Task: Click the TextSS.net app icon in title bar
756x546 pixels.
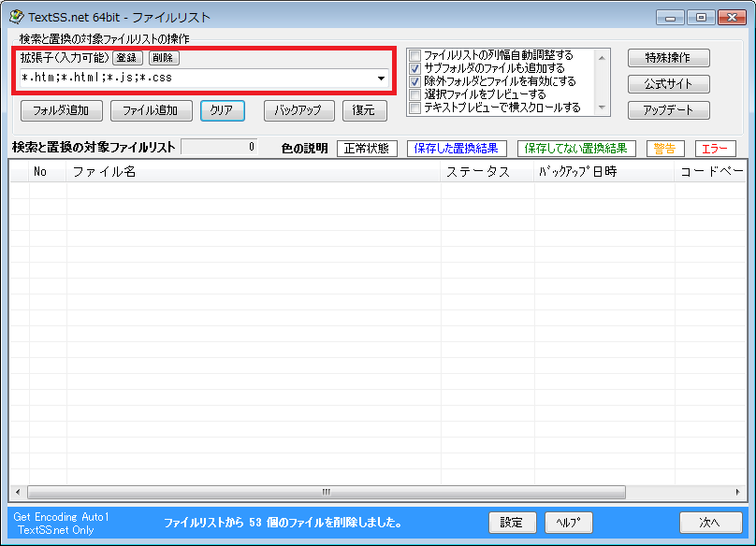Action: (17, 17)
